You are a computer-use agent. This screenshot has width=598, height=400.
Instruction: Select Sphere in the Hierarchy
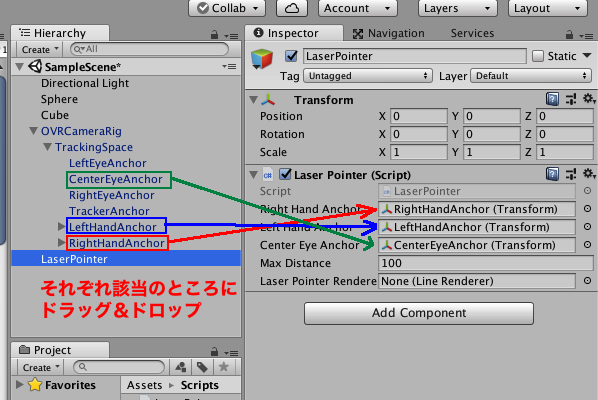click(59, 99)
